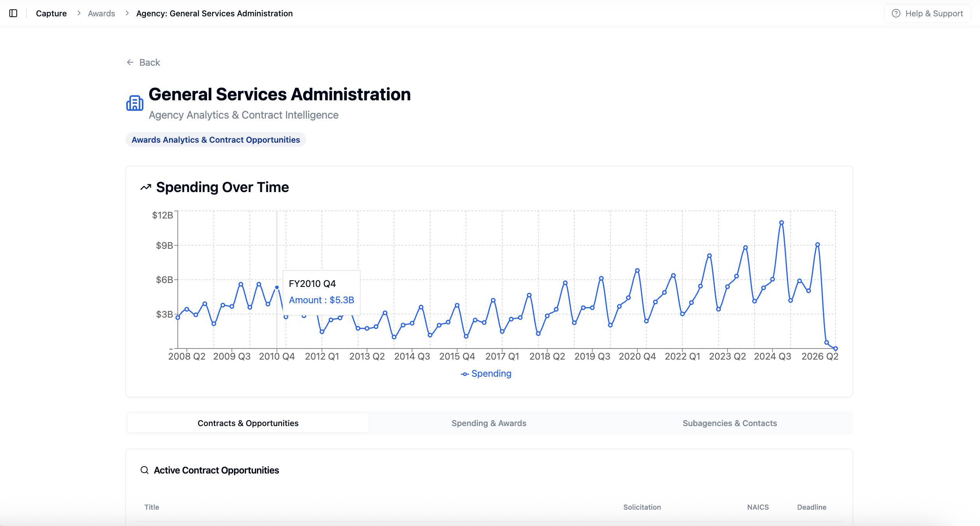980x526 pixels.
Task: Click the NAICS column header
Action: tap(757, 507)
